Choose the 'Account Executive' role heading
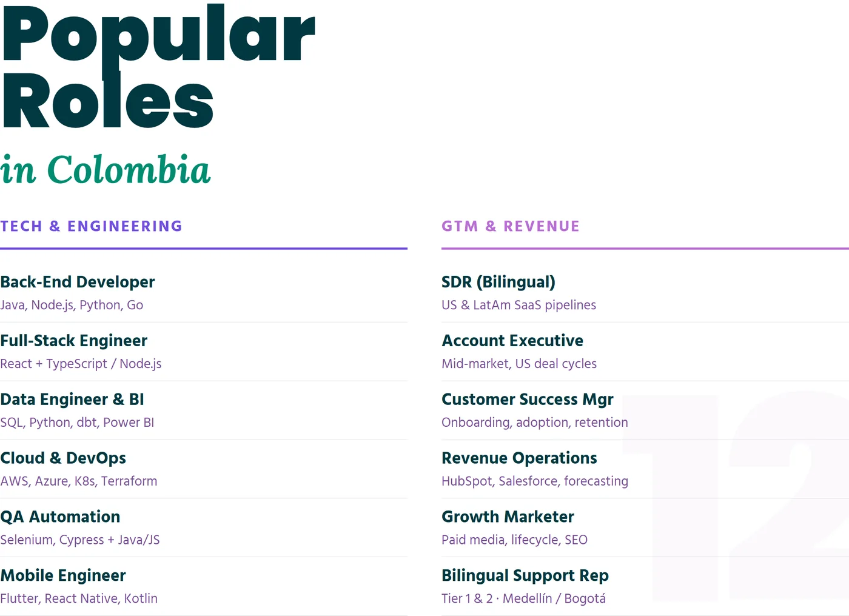Screen dimensions: 849x616 (512, 341)
